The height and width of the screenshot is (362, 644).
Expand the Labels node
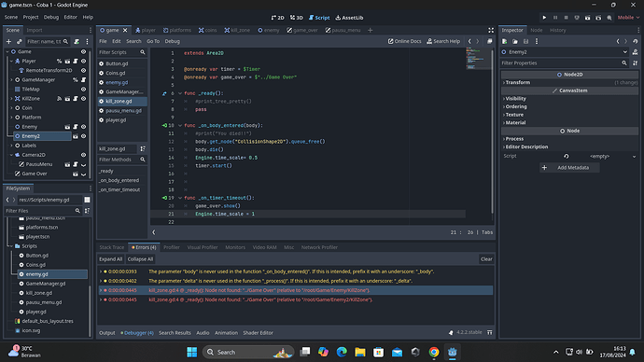pos(11,146)
